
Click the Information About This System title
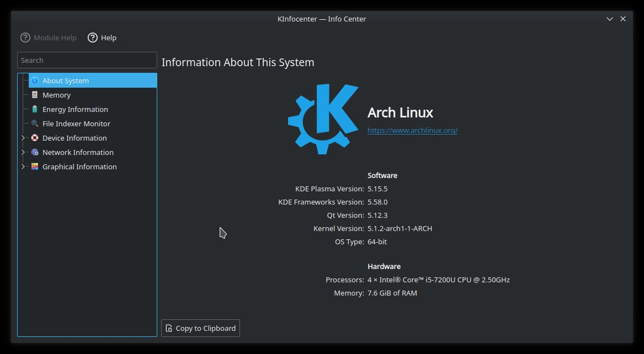point(238,62)
